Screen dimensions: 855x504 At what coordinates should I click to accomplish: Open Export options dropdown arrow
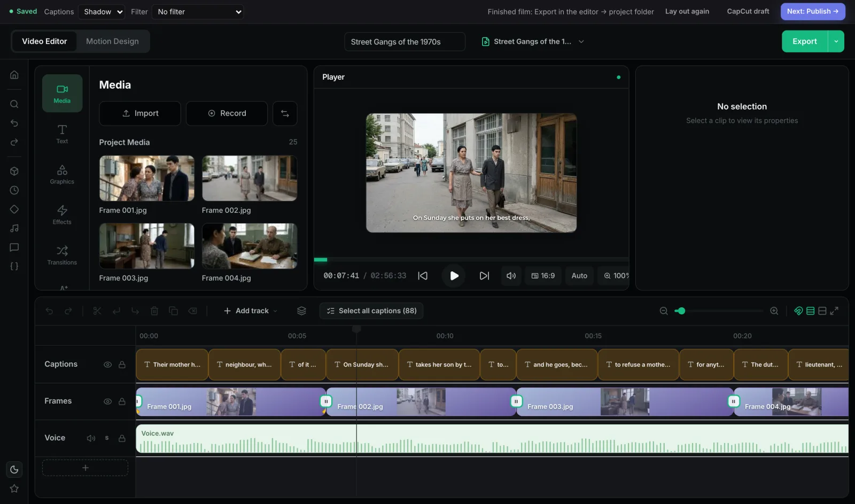[836, 41]
